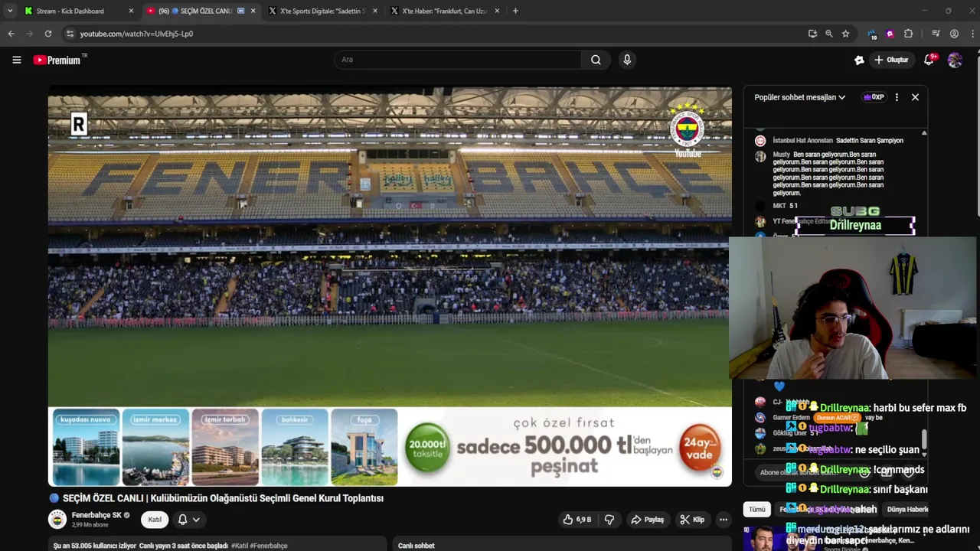Click the Paylaş share button
The height and width of the screenshot is (551, 980).
pos(647,520)
